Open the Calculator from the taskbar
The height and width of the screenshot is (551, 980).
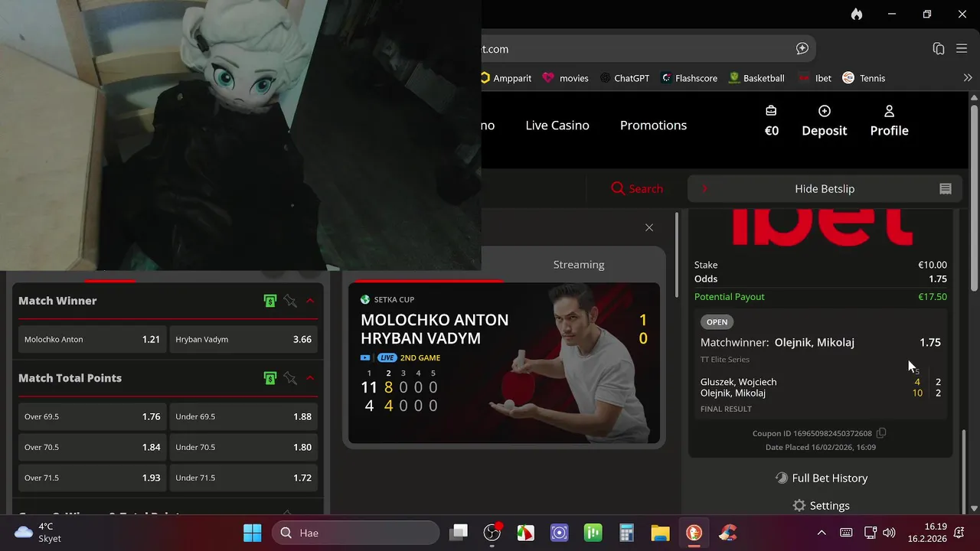pyautogui.click(x=627, y=533)
